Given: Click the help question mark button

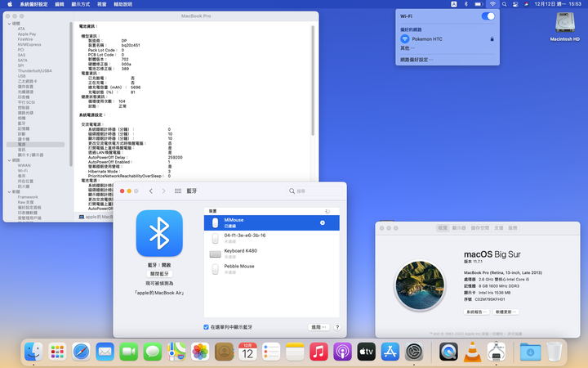Looking at the screenshot, I should 337,327.
